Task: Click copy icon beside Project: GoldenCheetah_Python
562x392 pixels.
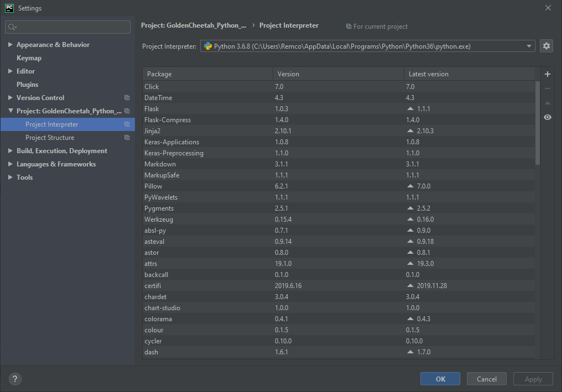Action: coord(127,111)
